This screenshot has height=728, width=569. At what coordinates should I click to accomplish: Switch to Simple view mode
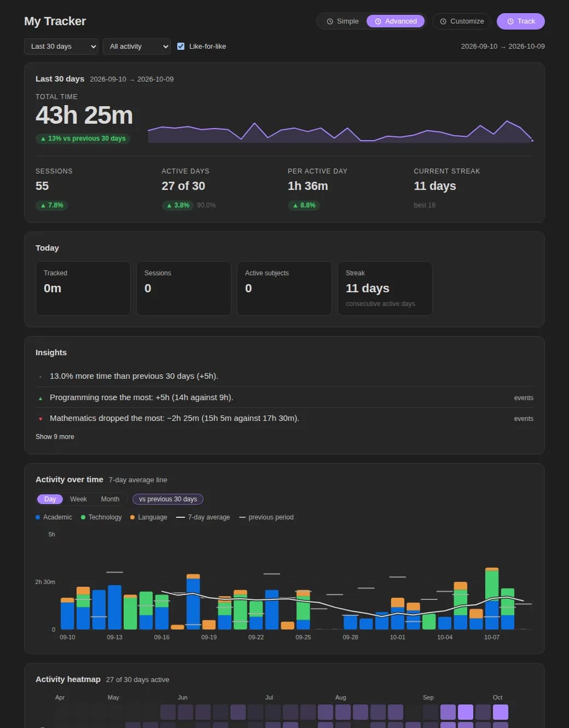pos(342,21)
